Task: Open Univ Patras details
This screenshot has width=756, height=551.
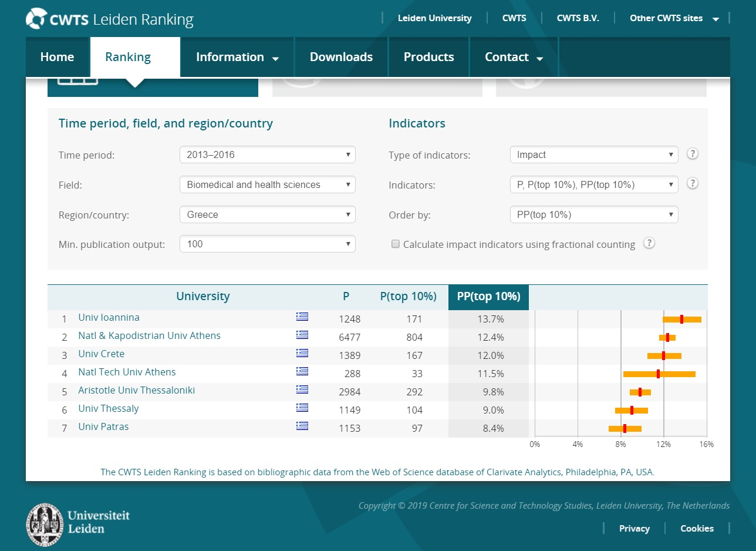Action: coord(103,426)
